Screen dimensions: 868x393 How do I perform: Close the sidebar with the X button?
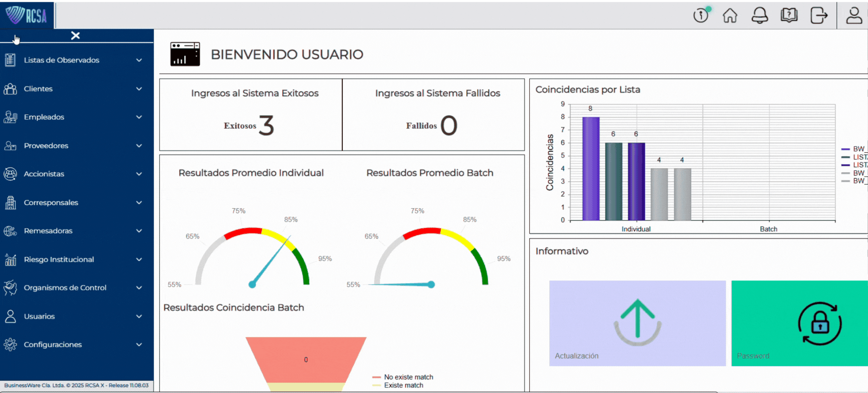coord(75,36)
